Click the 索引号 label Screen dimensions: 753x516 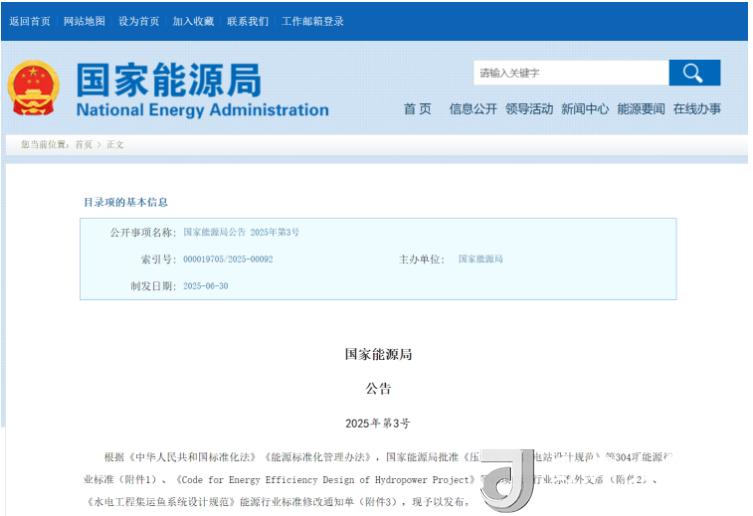158,259
